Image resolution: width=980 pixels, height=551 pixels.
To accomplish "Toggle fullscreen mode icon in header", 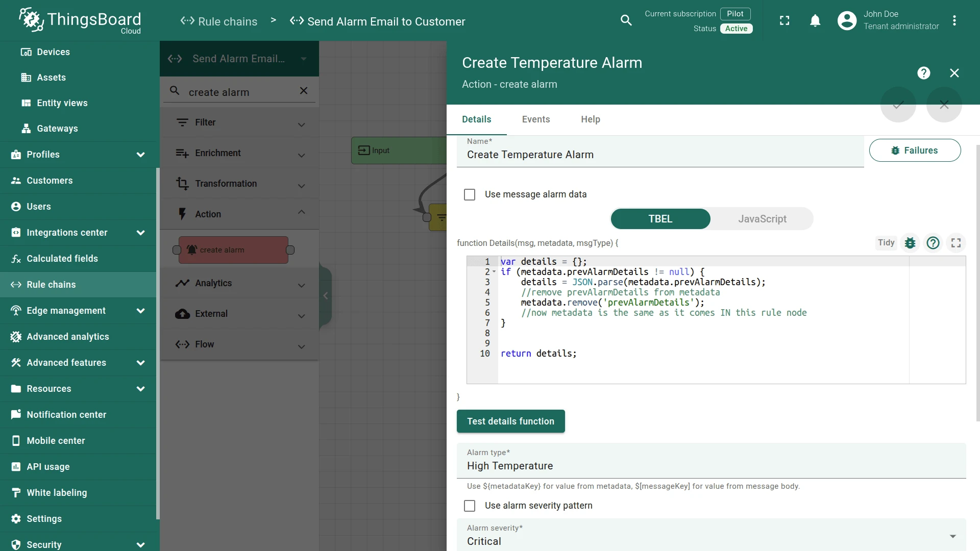I will tap(785, 20).
